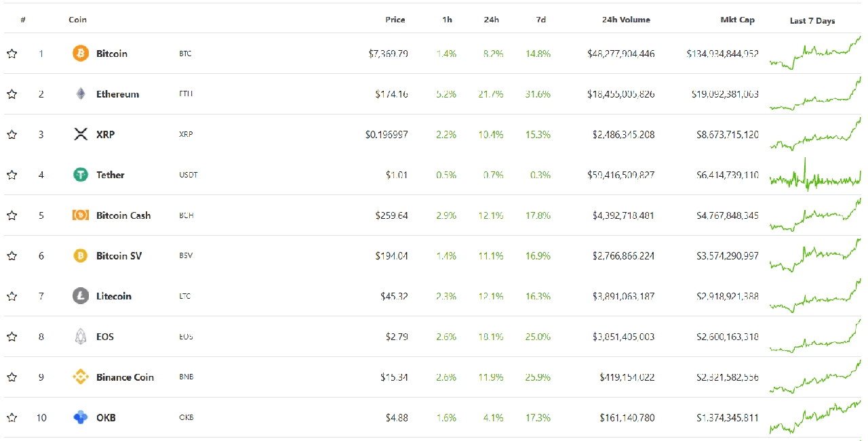Open the Litecoin name link
The width and height of the screenshot is (868, 441).
point(114,296)
